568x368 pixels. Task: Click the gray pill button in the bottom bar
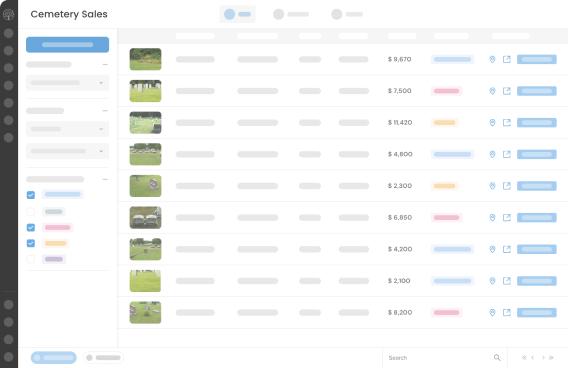pyautogui.click(x=104, y=357)
